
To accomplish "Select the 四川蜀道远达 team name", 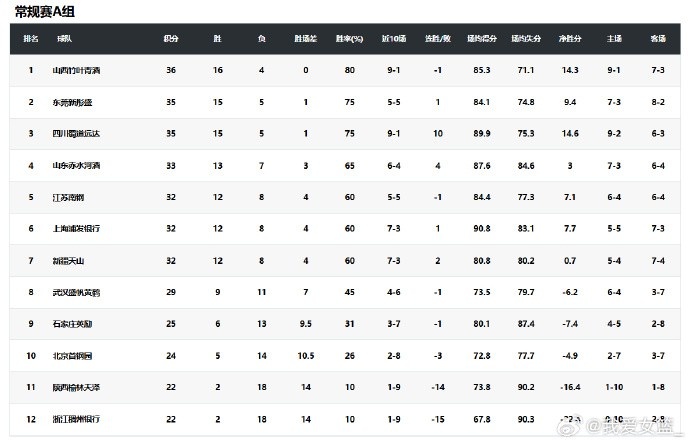I will (x=79, y=133).
